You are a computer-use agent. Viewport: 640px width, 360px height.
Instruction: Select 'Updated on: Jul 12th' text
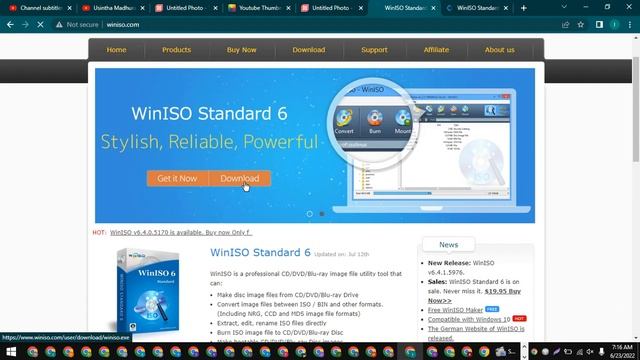[342, 254]
